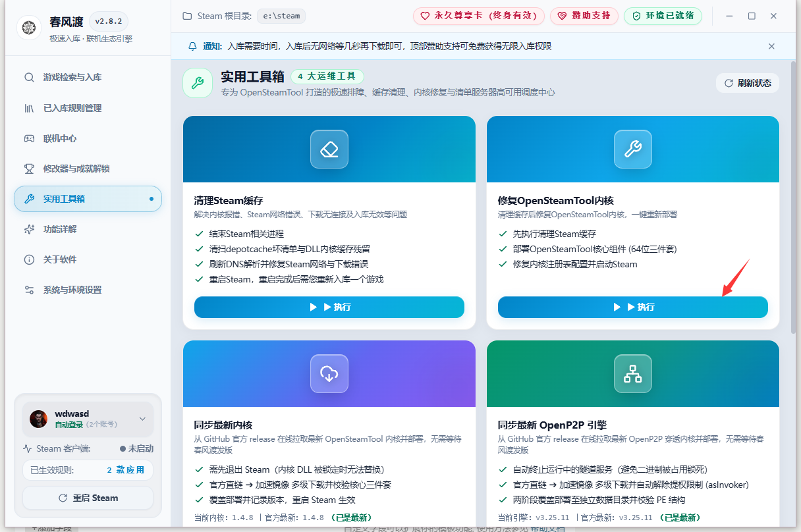The height and width of the screenshot is (532, 801).
Task: Click the 春风渡 app logo icon
Action: tap(28, 28)
